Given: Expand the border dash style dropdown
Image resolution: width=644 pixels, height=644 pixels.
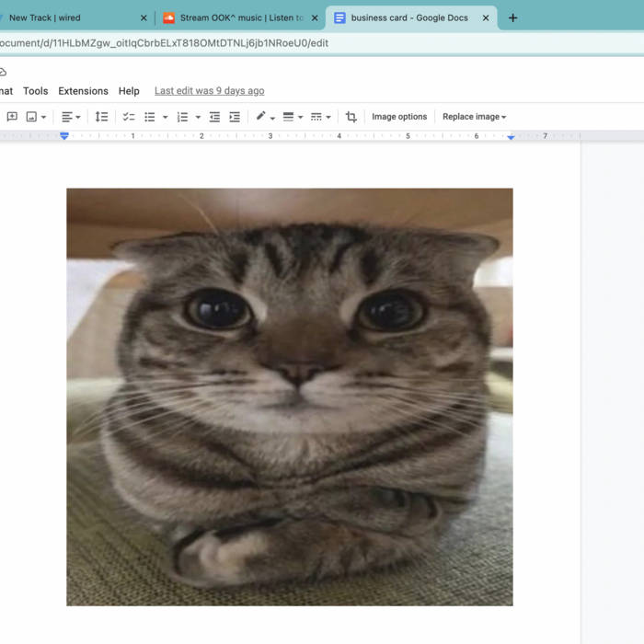Looking at the screenshot, I should [x=320, y=117].
